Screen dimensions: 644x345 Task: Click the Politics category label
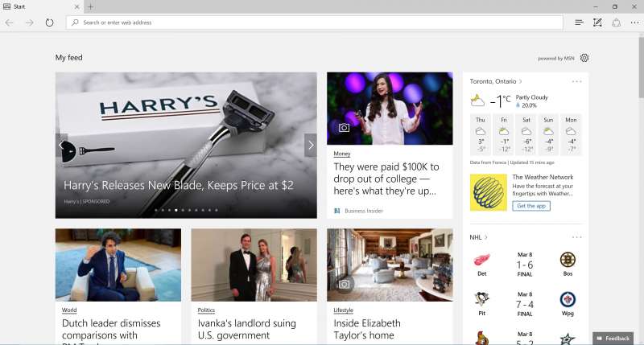tap(206, 310)
